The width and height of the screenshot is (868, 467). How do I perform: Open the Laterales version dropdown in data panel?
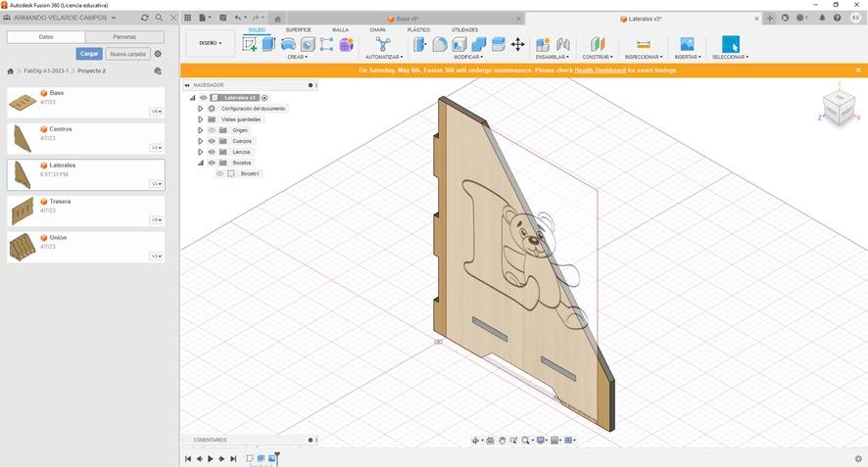(157, 184)
